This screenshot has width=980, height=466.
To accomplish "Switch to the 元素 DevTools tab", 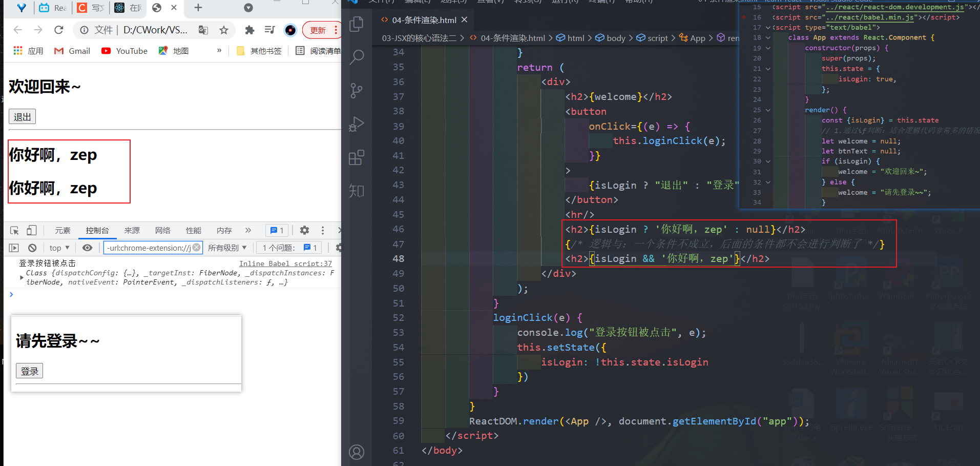I will coord(63,231).
